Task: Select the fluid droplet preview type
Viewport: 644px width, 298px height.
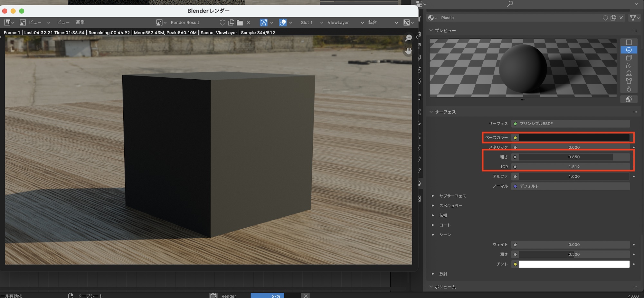Action: pos(629,89)
